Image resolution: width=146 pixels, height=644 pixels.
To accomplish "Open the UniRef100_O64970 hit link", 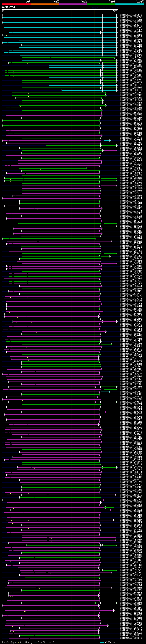I will click(131, 25).
